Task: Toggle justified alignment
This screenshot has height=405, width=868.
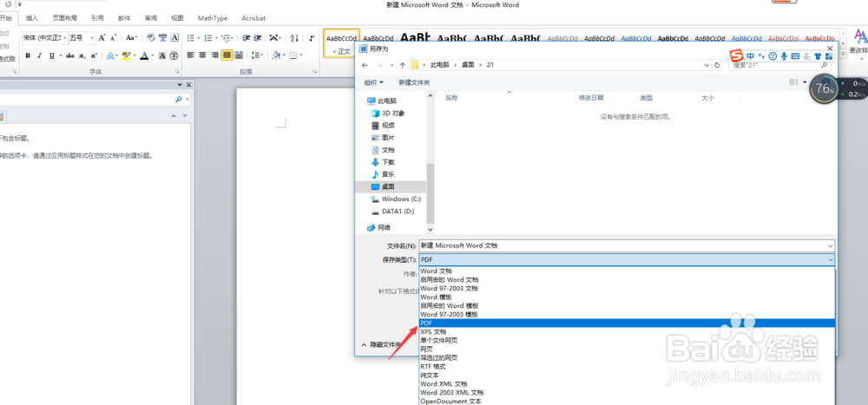Action: 227,56
